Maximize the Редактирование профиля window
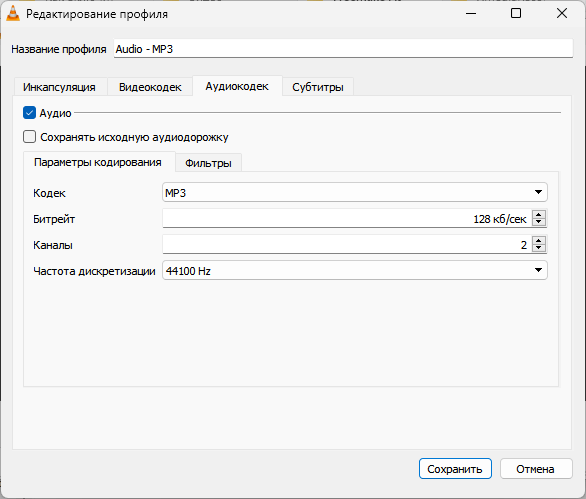The width and height of the screenshot is (586, 499). 516,13
